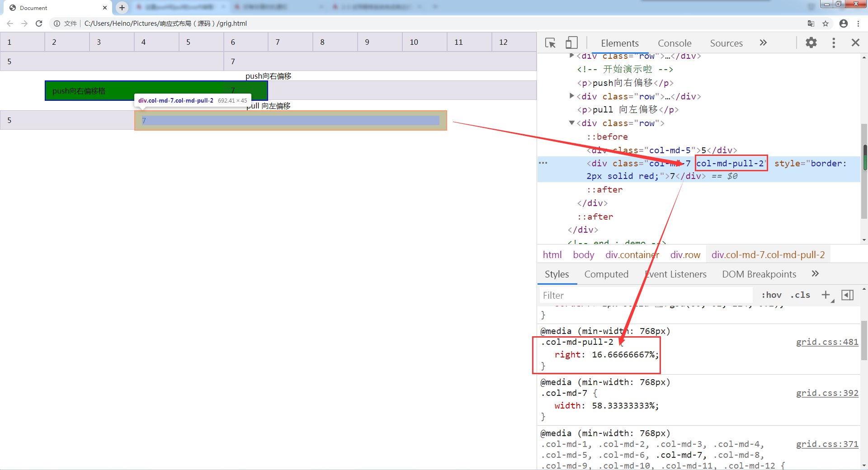Toggle the device toolbar icon
Screen dimensions: 868x470
coord(571,43)
